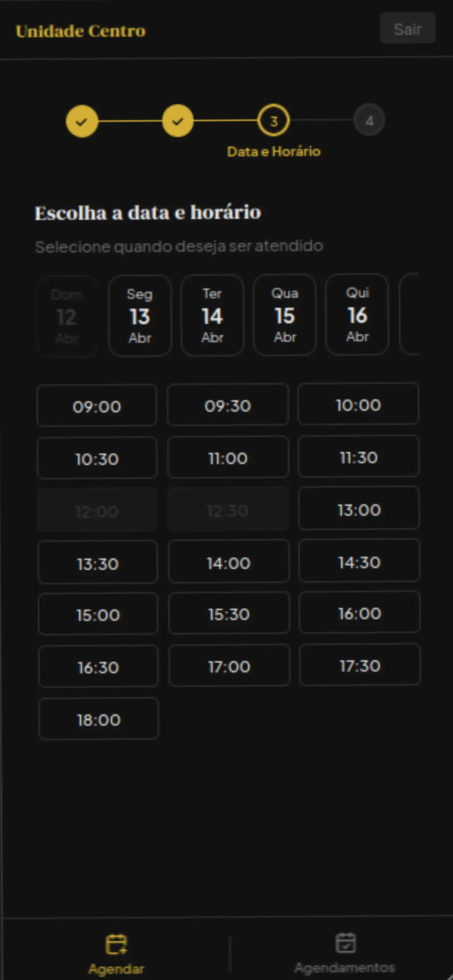453x980 pixels.
Task: Return to second completed step checkmark
Action: [178, 121]
